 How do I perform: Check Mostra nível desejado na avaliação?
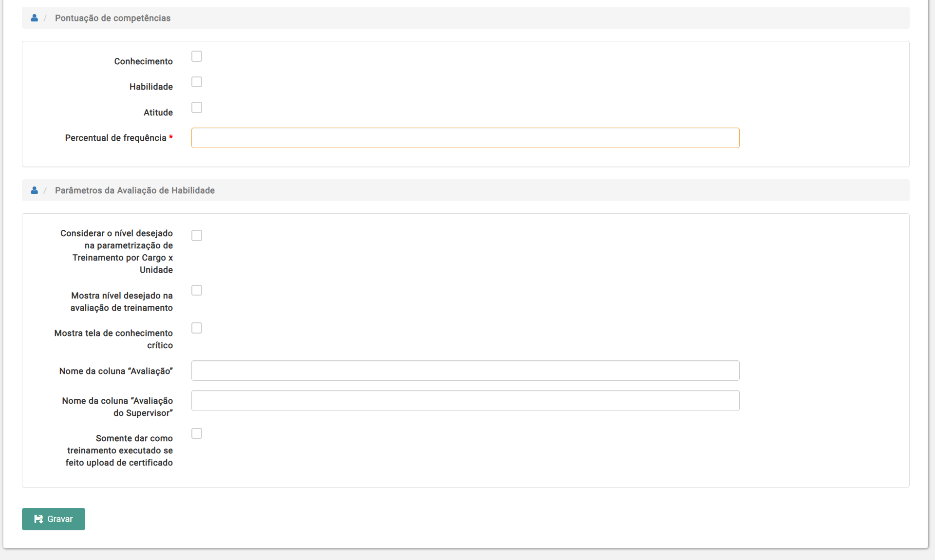pyautogui.click(x=197, y=291)
